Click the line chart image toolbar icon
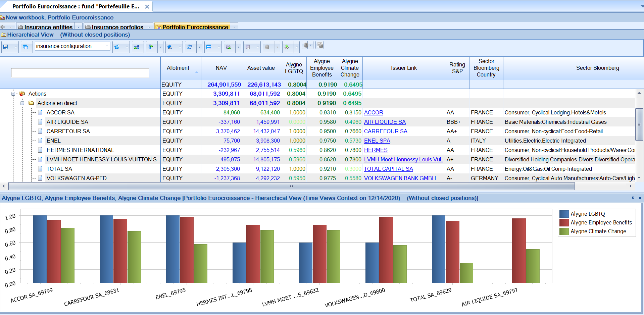Screen dimensions: 644x315 coord(320,45)
